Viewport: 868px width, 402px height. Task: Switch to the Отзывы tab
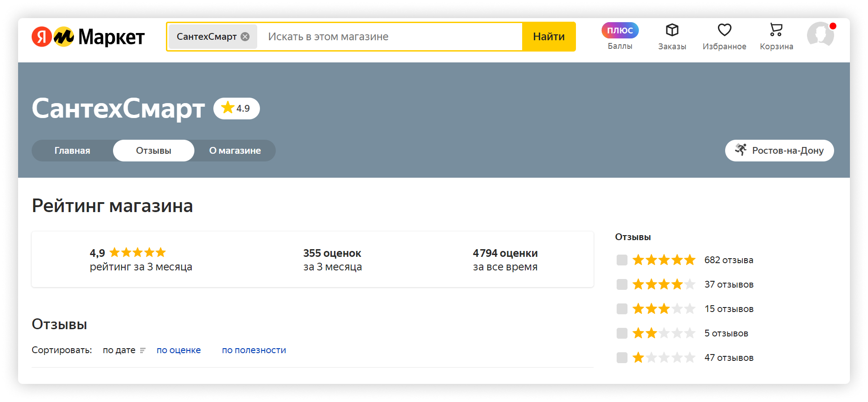coord(154,151)
